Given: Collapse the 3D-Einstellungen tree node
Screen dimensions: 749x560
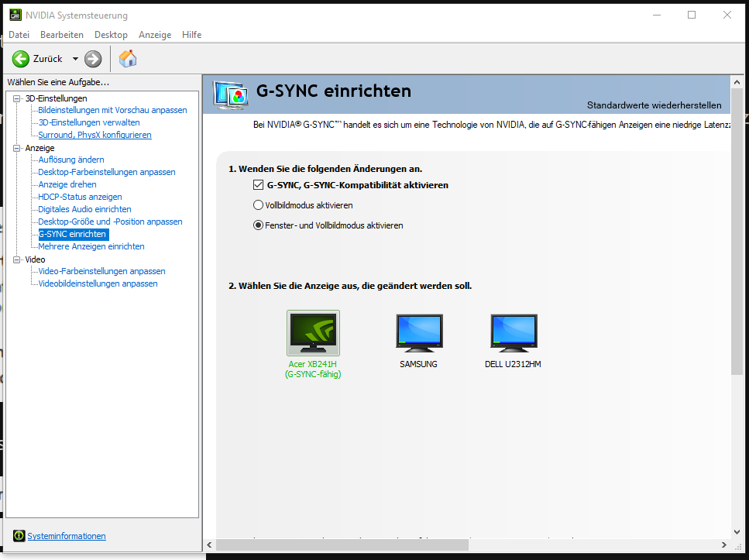Looking at the screenshot, I should pyautogui.click(x=17, y=98).
